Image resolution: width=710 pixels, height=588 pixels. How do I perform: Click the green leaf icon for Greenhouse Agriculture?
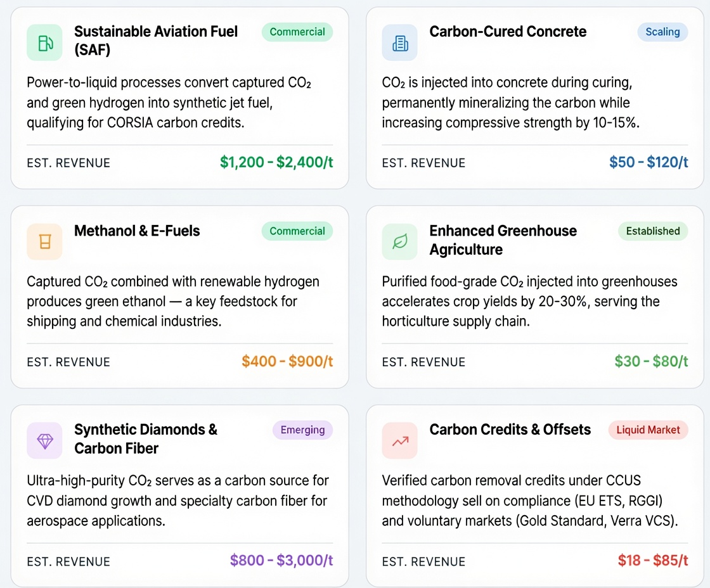400,241
